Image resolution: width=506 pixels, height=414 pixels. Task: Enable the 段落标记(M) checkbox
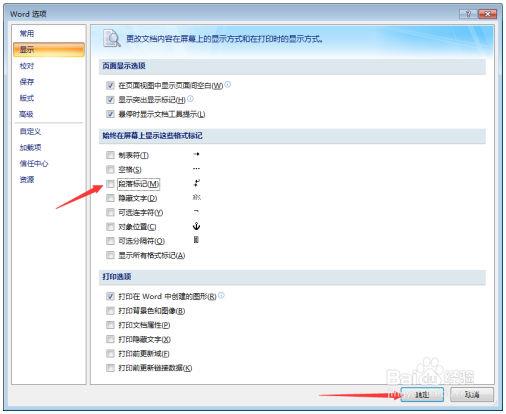(x=110, y=184)
